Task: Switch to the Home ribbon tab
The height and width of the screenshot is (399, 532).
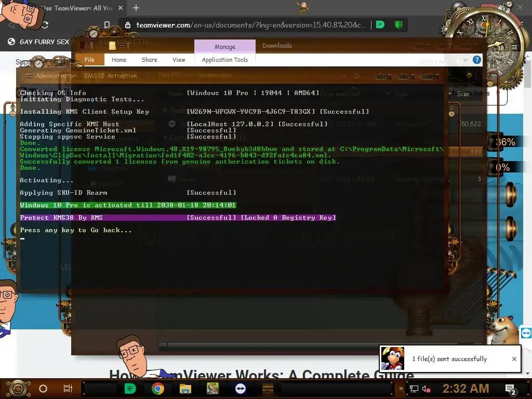Action: click(x=119, y=60)
